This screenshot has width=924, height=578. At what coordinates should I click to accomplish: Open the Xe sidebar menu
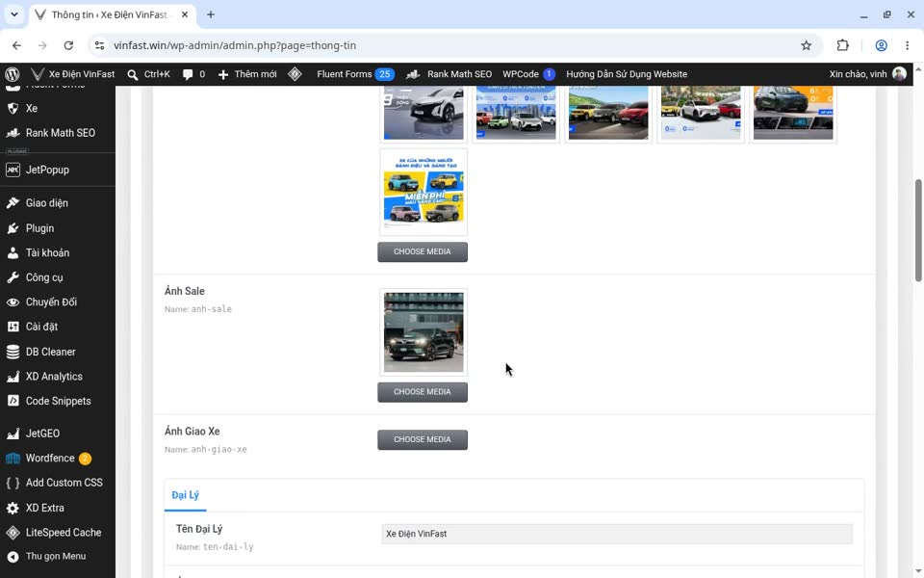(58, 109)
